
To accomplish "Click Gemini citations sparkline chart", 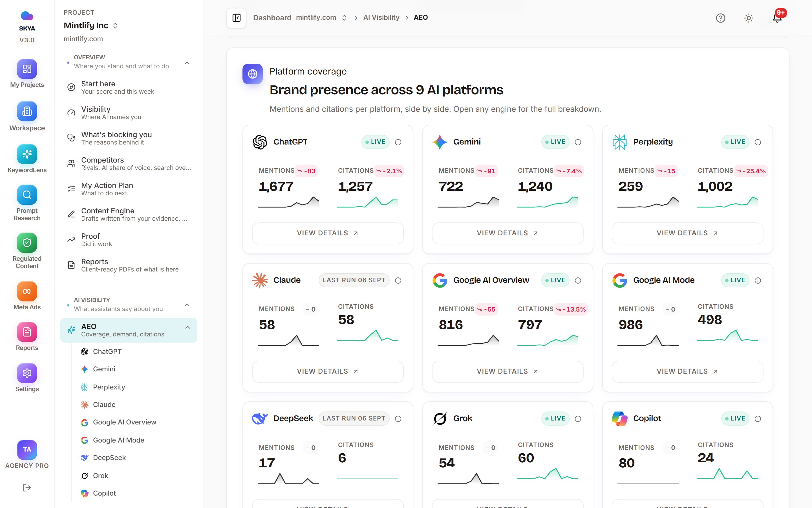I will 547,202.
